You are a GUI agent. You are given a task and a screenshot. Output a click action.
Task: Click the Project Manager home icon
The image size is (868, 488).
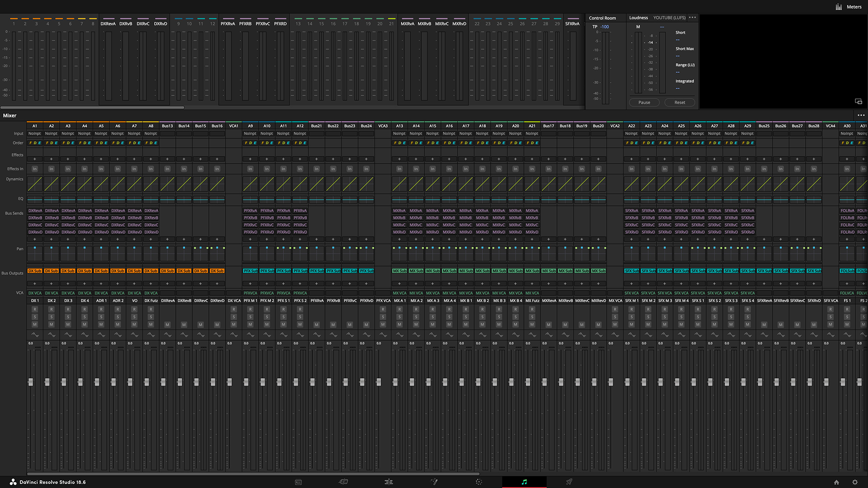(836, 482)
